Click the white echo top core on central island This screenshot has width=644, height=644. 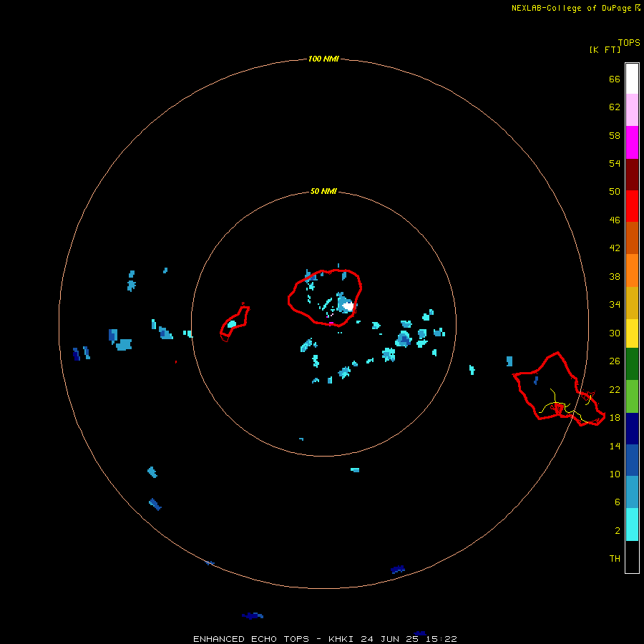click(x=348, y=306)
